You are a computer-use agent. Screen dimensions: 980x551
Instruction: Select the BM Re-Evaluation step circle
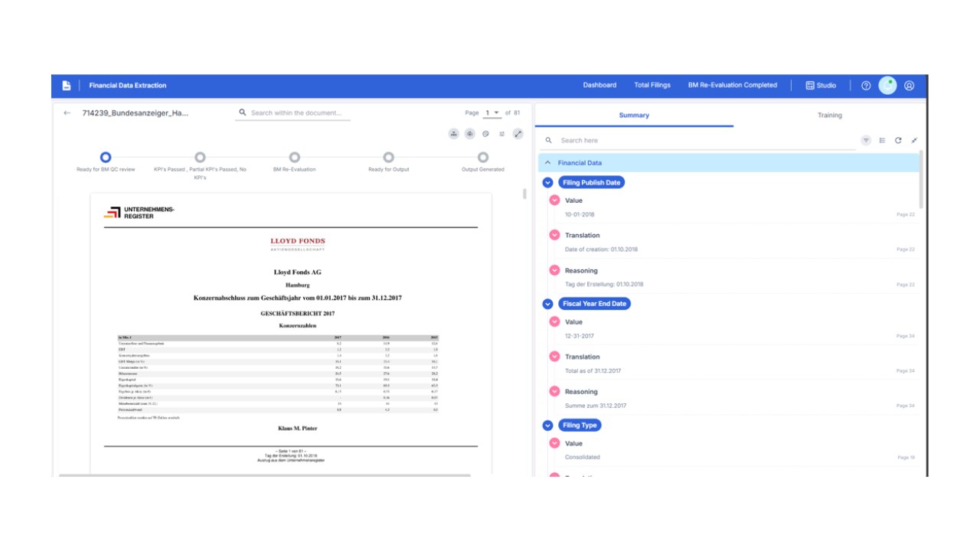point(294,158)
